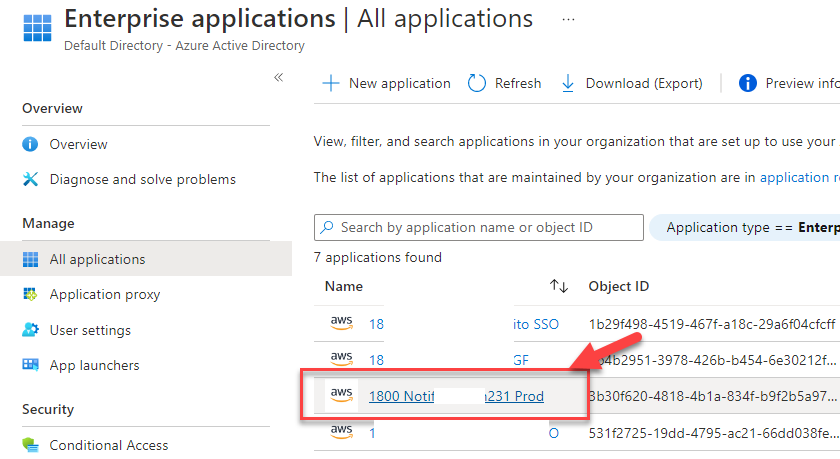Click the Refresh circular arrow icon
Viewport: 840px width, 459px height.
point(476,84)
